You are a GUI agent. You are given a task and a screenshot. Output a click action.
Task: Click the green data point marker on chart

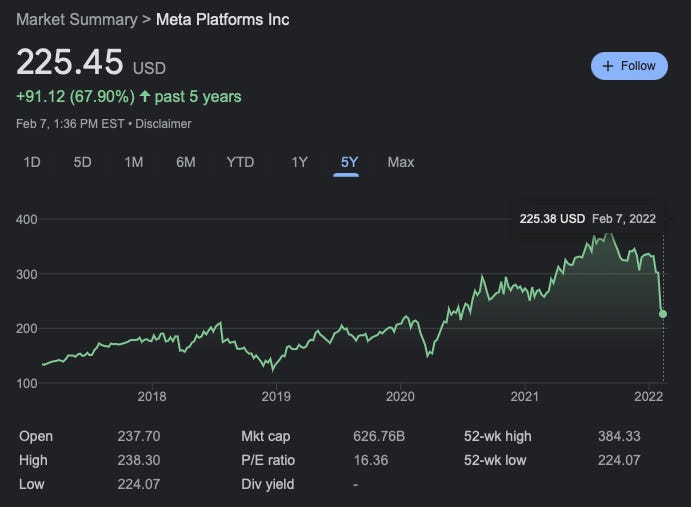663,314
